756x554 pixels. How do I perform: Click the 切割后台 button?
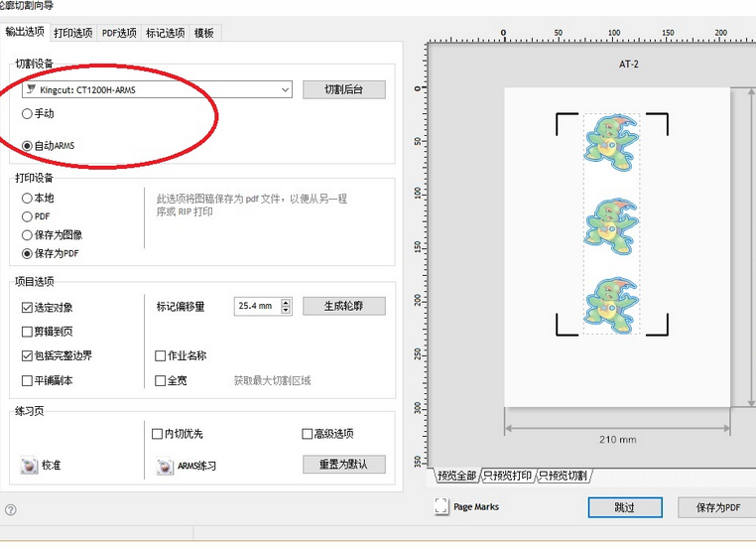[343, 89]
